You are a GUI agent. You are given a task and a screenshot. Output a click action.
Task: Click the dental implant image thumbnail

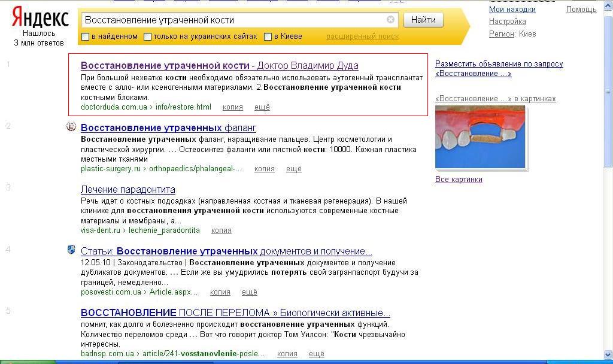pyautogui.click(x=480, y=136)
